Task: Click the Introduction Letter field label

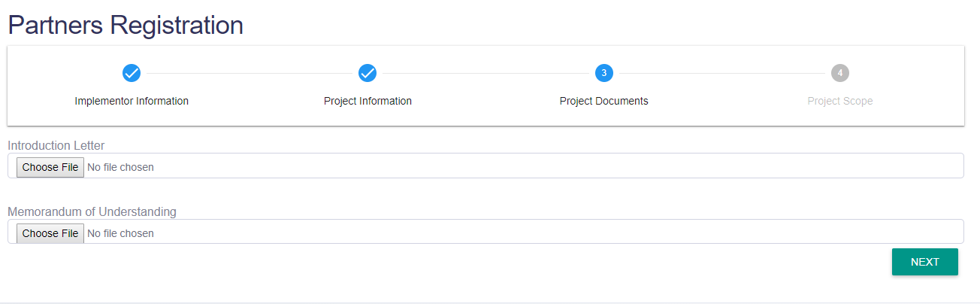Action: (x=56, y=145)
